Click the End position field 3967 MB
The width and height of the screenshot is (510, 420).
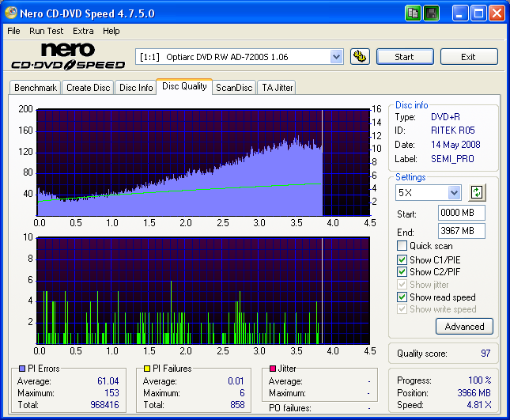click(x=462, y=231)
